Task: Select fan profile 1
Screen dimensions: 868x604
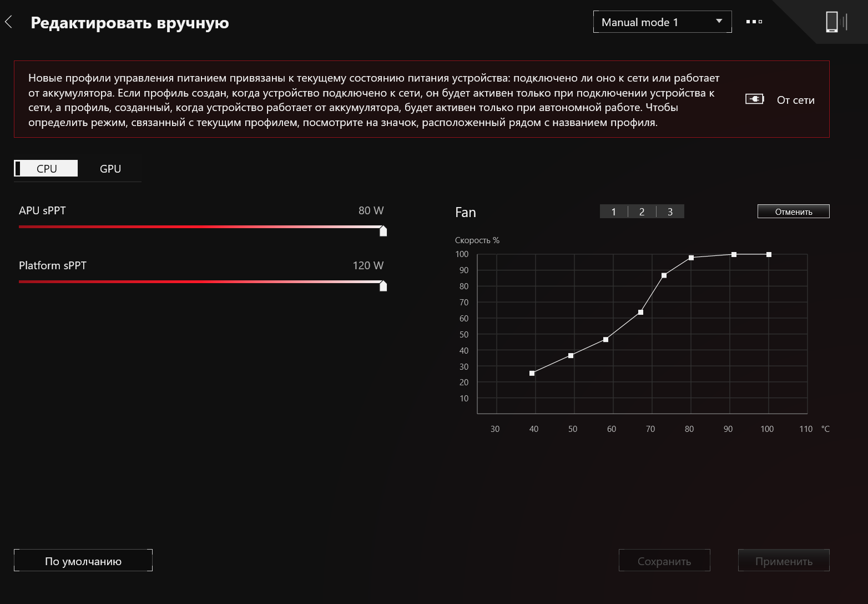Action: tap(614, 212)
